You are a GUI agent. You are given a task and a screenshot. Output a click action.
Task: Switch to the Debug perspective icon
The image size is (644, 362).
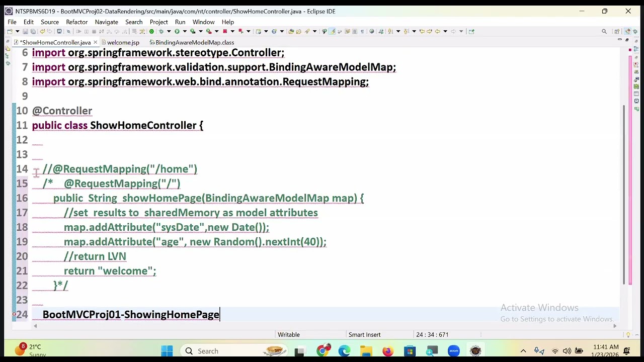coord(635,31)
